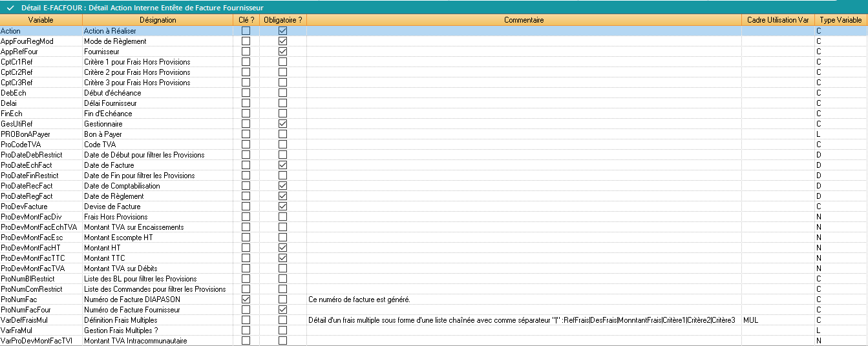Tick the Clé checkbox for ProCodeTVA
This screenshot has height=346, width=868.
246,145
